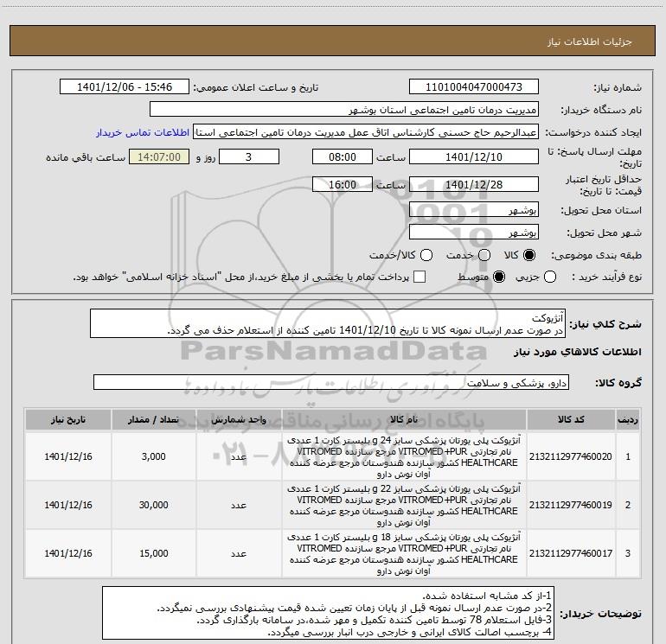
Task: Select the کالا/خدمت radio button
Action: [x=426, y=255]
